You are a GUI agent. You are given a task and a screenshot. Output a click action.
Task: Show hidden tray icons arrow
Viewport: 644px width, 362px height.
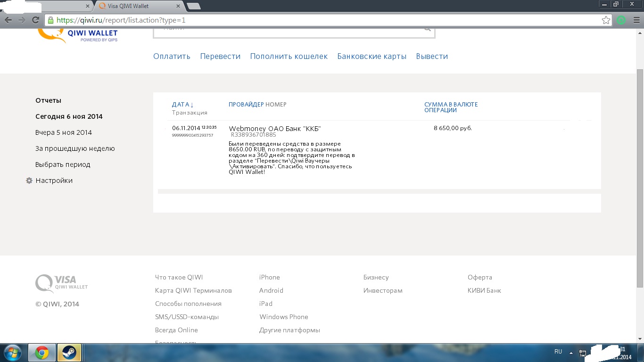tap(571, 353)
